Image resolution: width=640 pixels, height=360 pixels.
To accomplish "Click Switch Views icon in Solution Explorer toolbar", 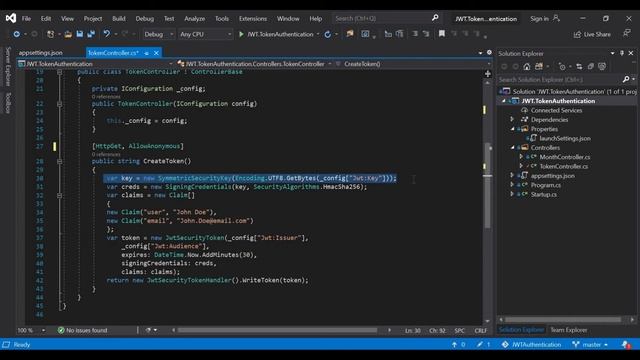I will tap(539, 66).
